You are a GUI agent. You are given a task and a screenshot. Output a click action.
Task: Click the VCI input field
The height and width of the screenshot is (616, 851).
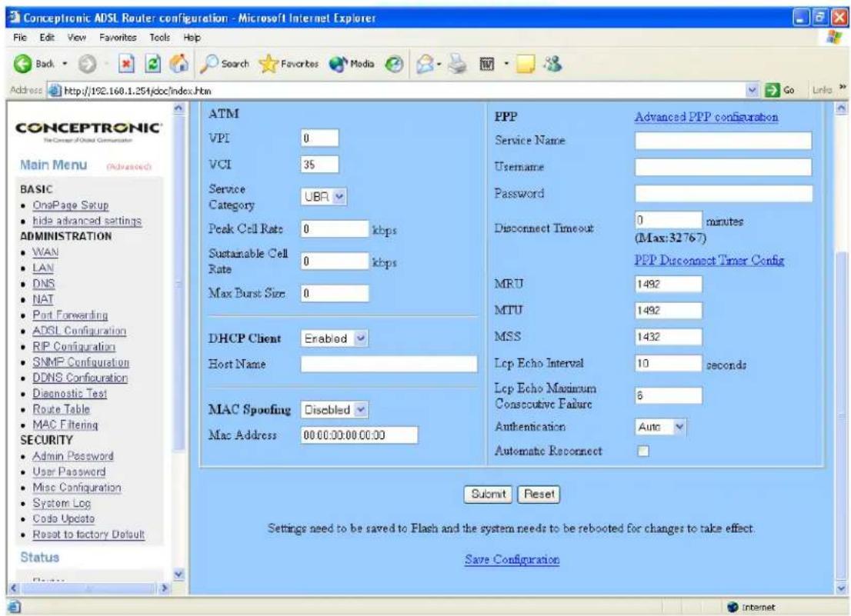(319, 165)
